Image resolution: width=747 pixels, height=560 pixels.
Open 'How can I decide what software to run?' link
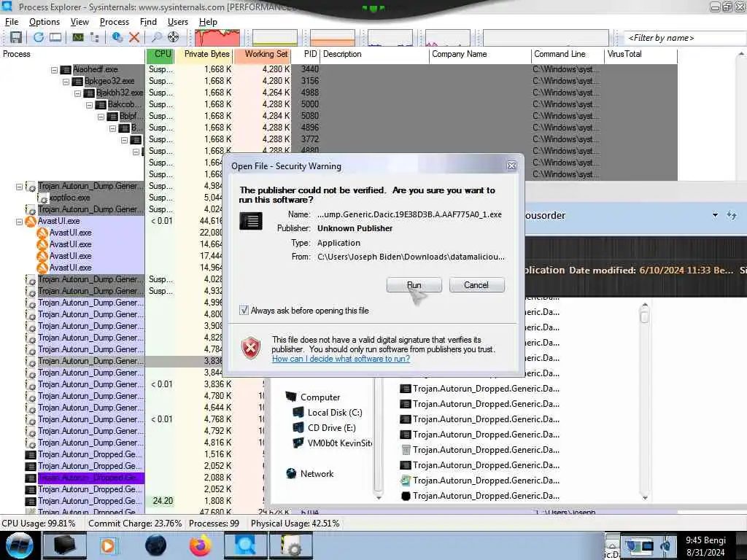341,359
